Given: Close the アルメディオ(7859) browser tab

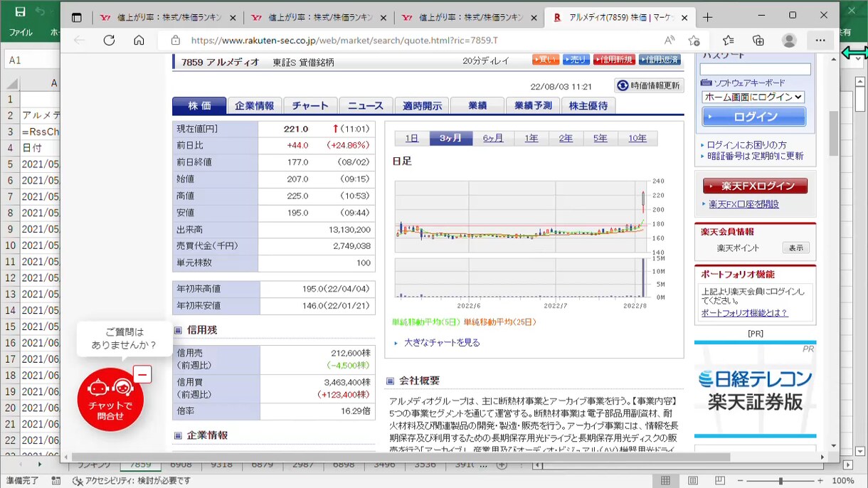Looking at the screenshot, I should (684, 18).
